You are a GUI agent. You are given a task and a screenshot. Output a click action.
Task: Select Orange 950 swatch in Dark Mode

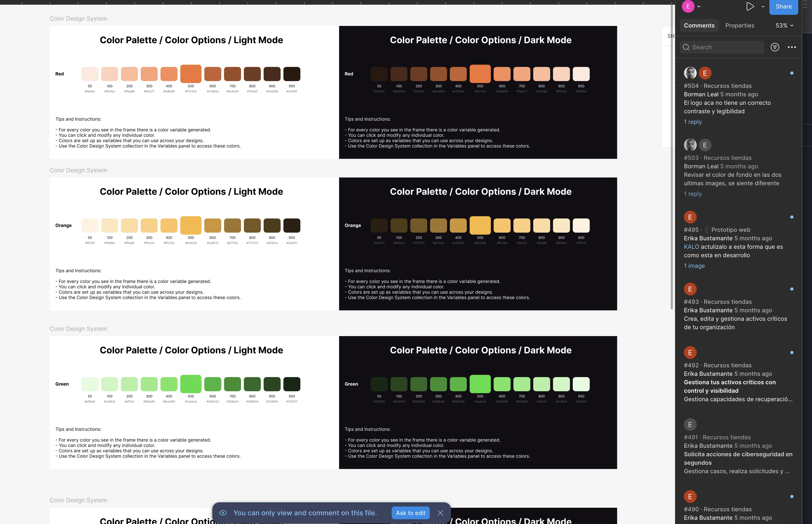pos(581,225)
